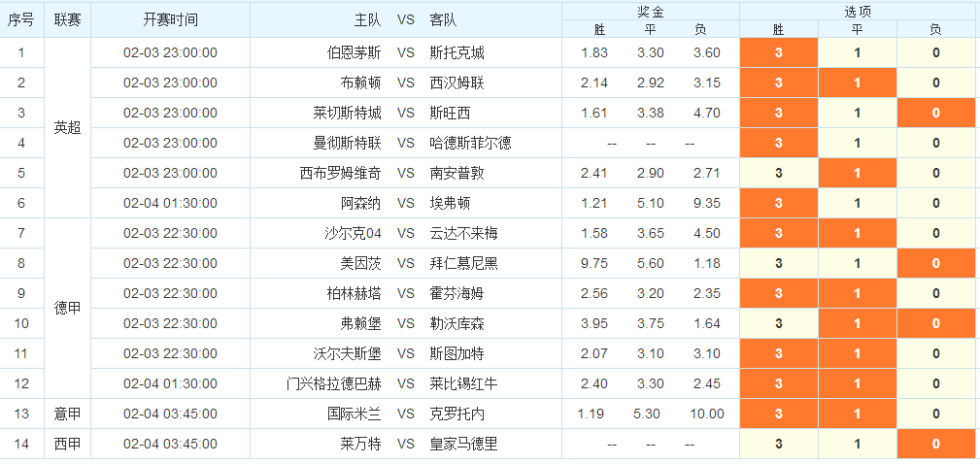
Task: Click kickoff time of 莱万特 match
Action: pos(170,444)
